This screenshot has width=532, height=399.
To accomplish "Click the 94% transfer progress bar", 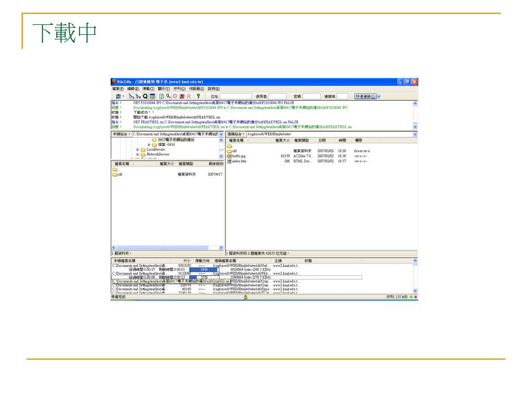I will pos(204,270).
